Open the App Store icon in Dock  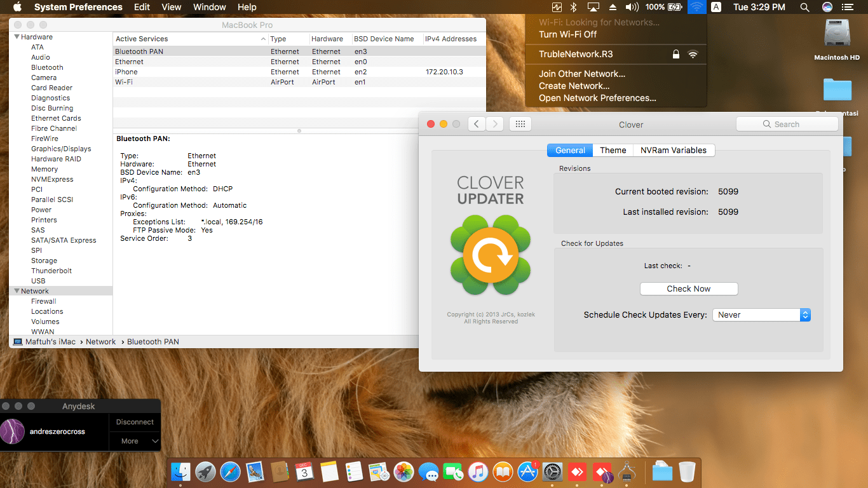527,472
